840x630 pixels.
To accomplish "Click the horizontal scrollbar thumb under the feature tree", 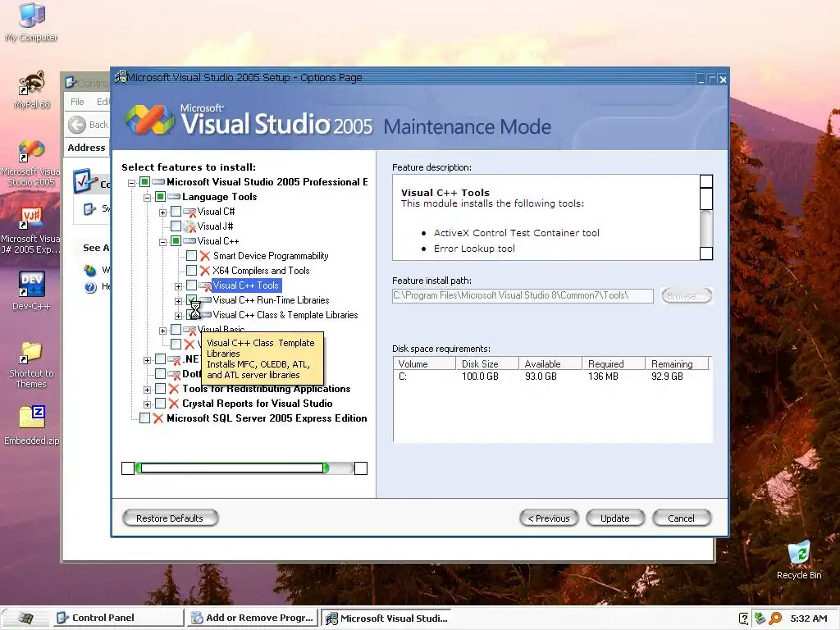I will [x=231, y=468].
